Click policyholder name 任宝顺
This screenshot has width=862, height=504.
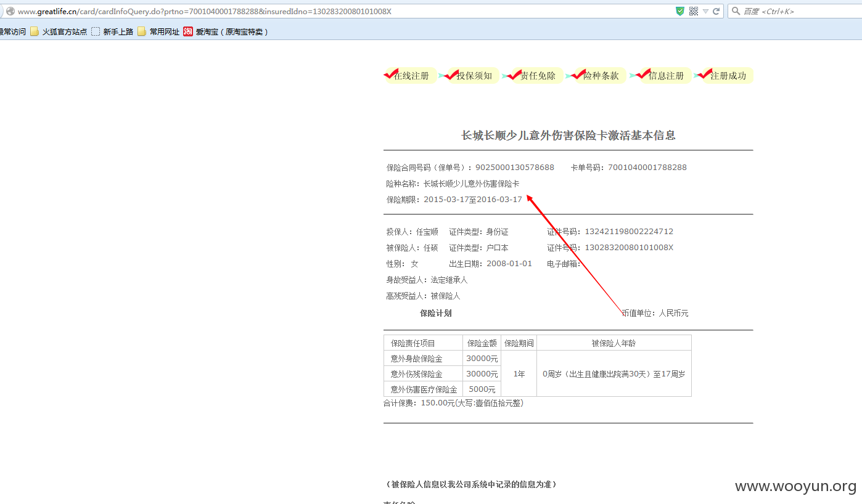[x=427, y=232]
